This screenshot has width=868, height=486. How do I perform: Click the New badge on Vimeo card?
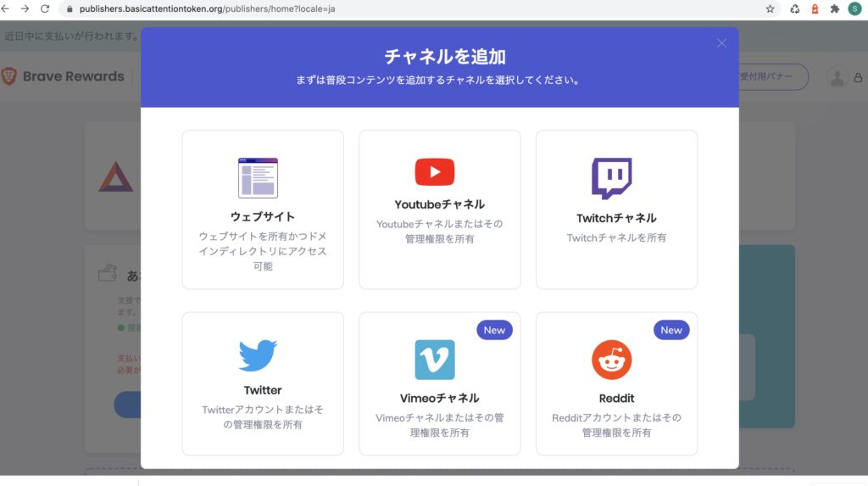(494, 330)
